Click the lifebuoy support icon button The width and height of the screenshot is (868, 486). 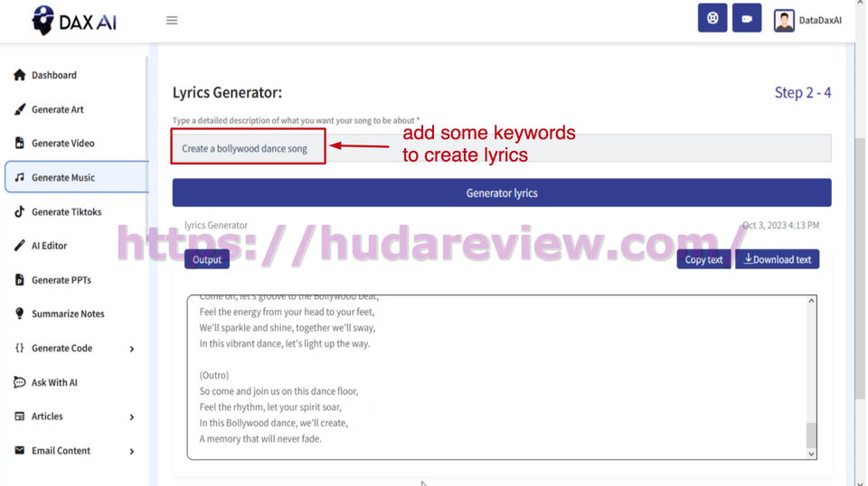712,19
